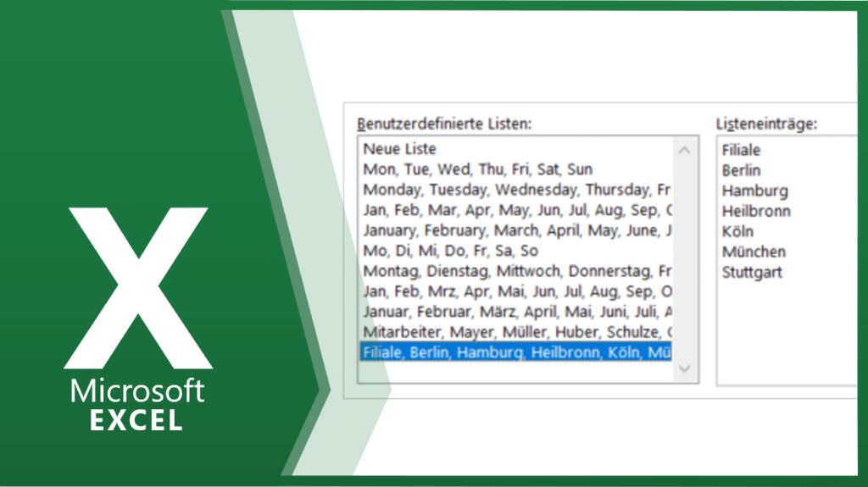Click 'Berlin' in Listeneinträge box
The height and width of the screenshot is (487, 868).
tap(741, 170)
